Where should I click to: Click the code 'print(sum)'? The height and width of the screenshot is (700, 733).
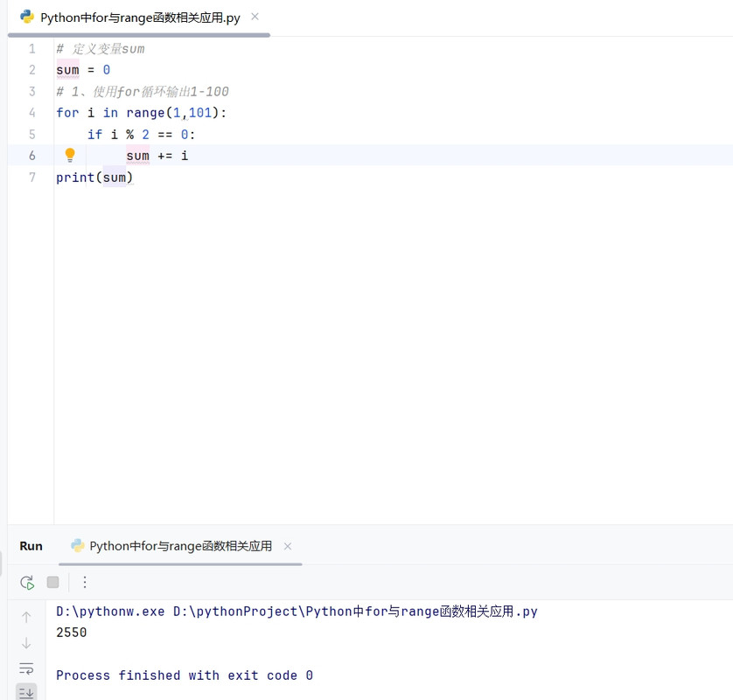coord(94,178)
